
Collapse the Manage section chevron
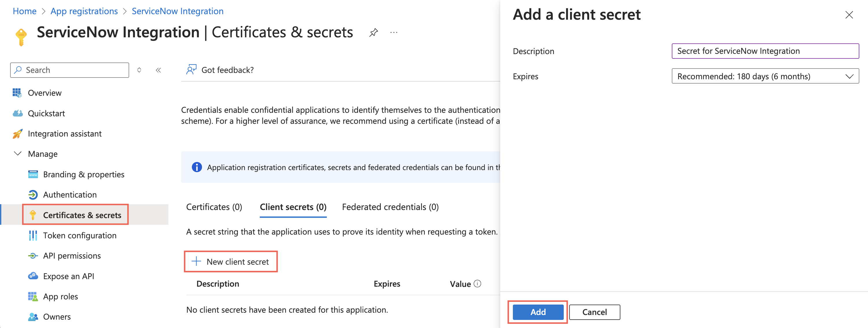(x=18, y=154)
